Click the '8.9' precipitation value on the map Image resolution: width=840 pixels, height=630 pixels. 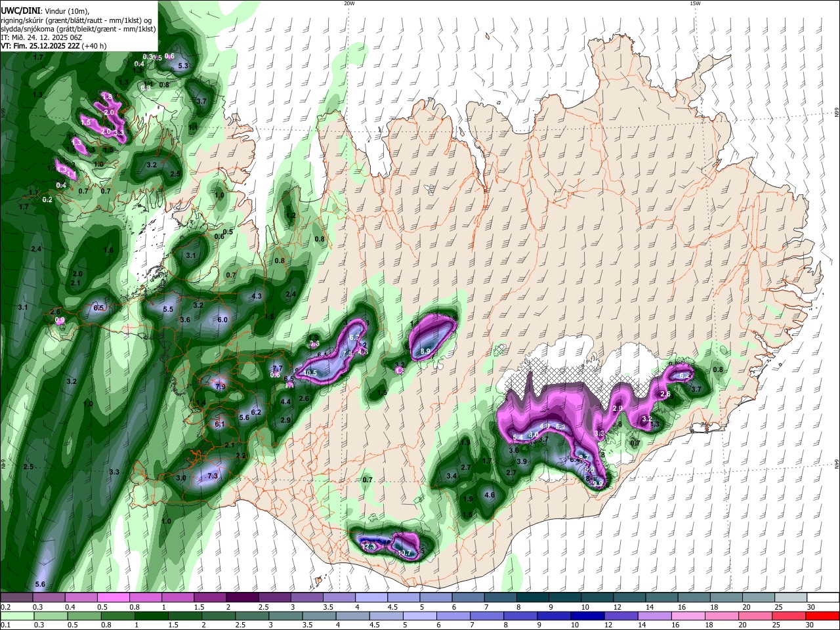425,352
